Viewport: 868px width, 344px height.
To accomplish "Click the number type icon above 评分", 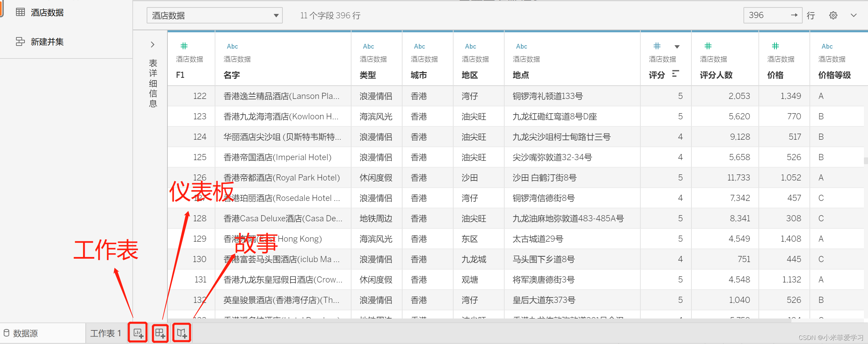I will [x=657, y=46].
